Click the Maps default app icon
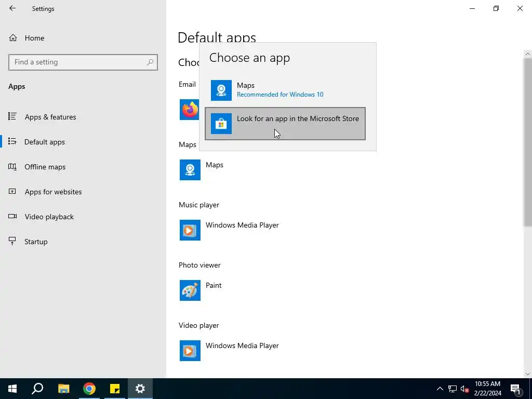532x399 pixels. click(190, 170)
